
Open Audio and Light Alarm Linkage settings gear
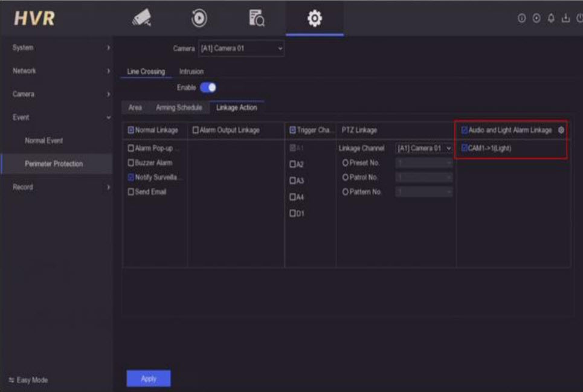[561, 130]
